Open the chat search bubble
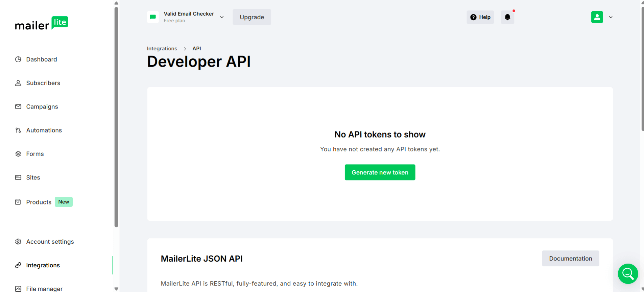 628,274
